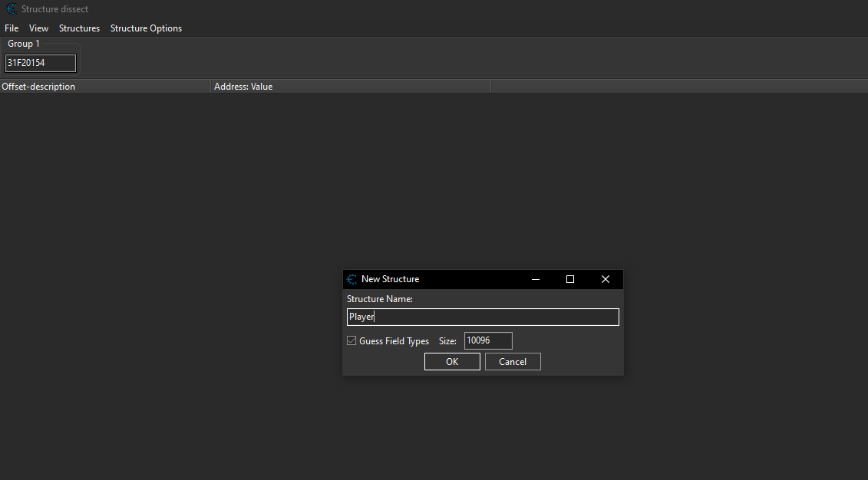Cancel the New Structure dialog

tap(513, 362)
